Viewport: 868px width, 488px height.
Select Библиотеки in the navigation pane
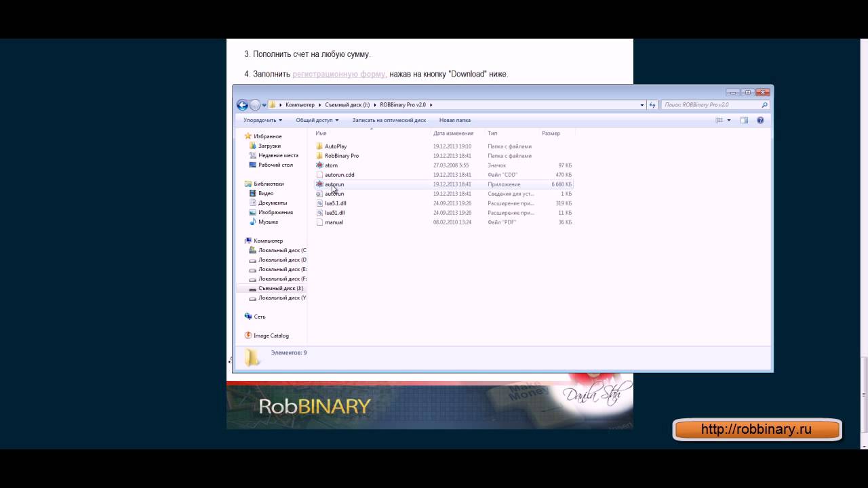tap(269, 184)
